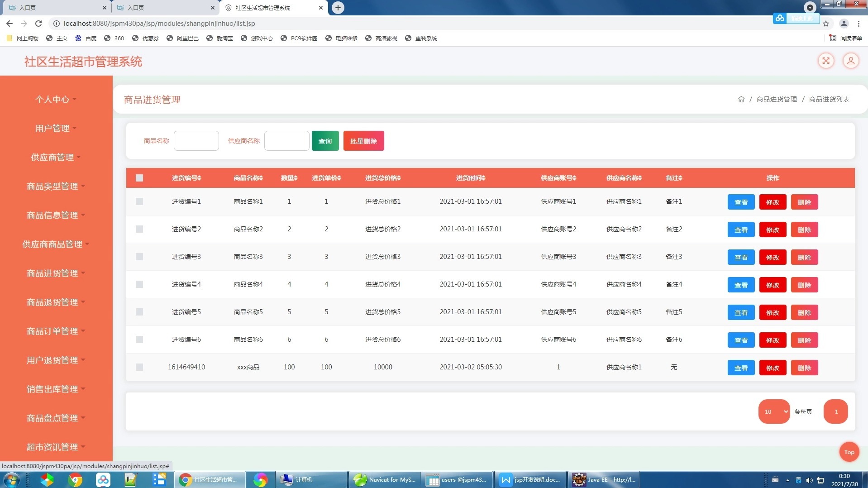Open Navicat for MySQL taskbar item
This screenshot has width=868, height=488.
coord(385,479)
